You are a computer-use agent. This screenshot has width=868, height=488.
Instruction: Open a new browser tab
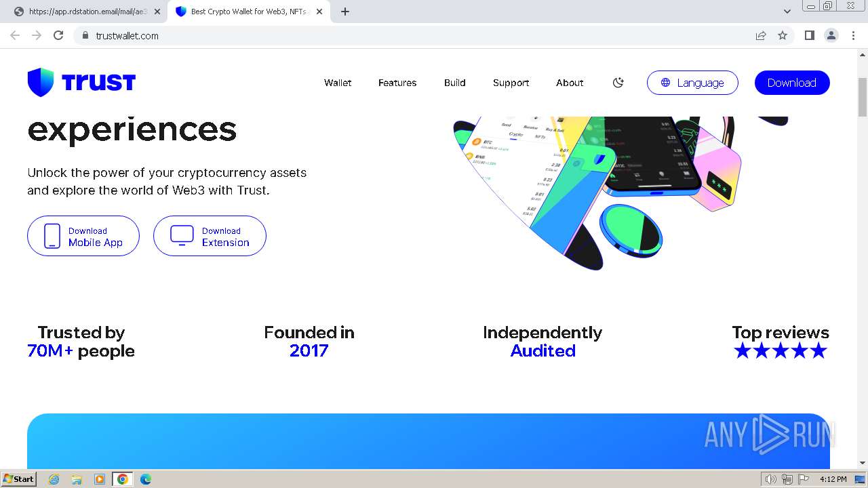[345, 12]
